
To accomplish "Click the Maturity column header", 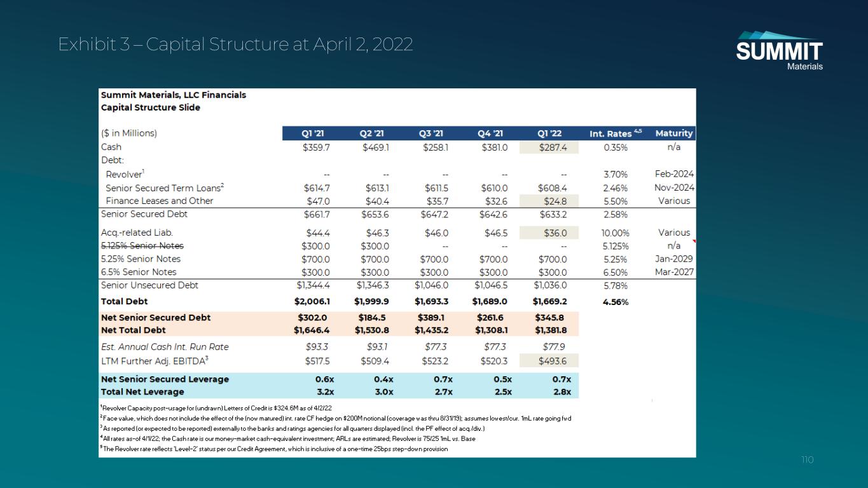I will point(673,133).
